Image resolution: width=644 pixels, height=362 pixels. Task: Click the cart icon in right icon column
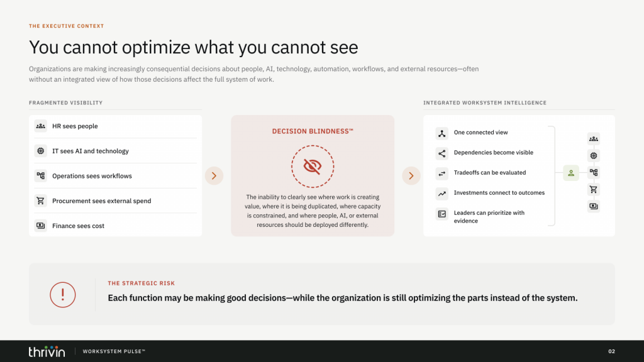click(x=594, y=189)
